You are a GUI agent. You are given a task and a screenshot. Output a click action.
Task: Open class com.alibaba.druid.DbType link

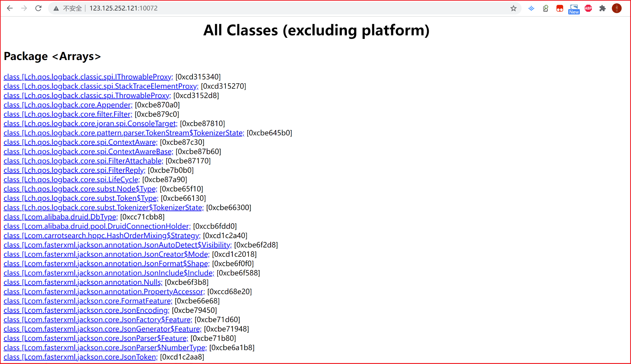point(61,217)
